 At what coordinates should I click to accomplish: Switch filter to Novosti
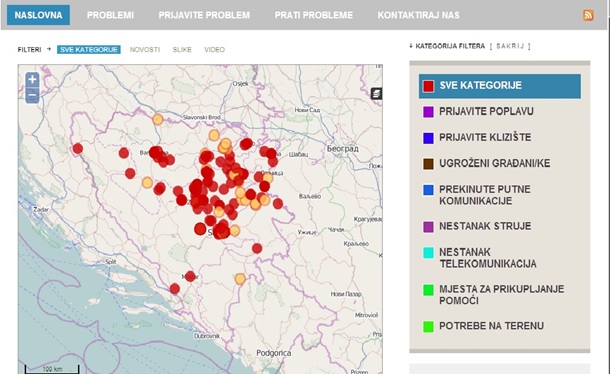click(145, 49)
